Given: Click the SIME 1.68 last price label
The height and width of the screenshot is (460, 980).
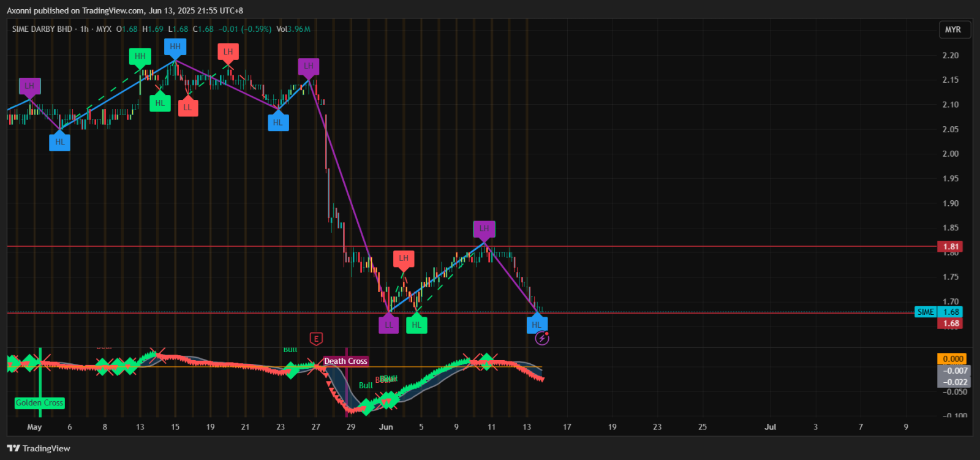Looking at the screenshot, I should [938, 312].
